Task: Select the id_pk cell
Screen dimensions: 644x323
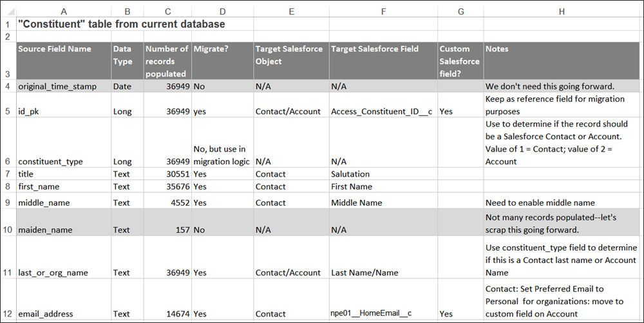Action: 64,105
